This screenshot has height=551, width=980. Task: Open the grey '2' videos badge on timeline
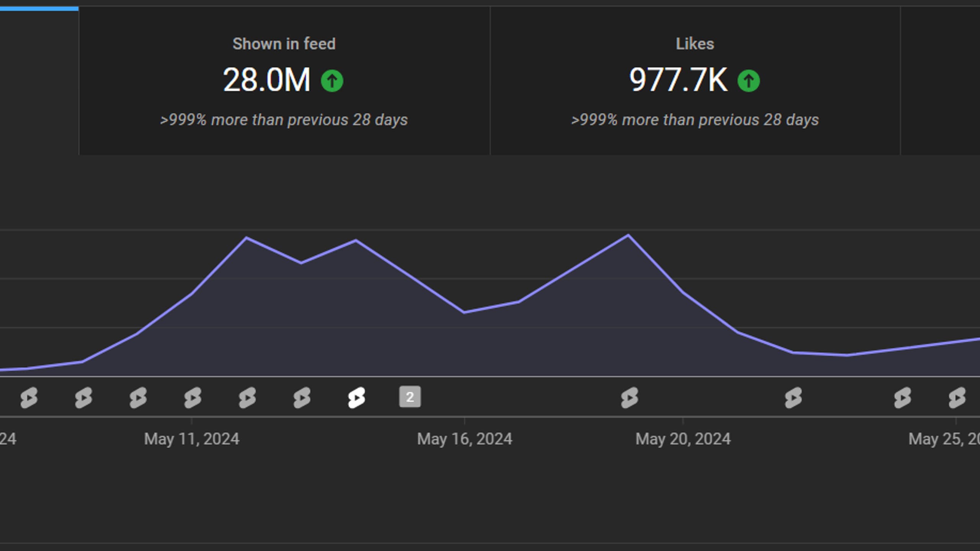click(x=410, y=397)
